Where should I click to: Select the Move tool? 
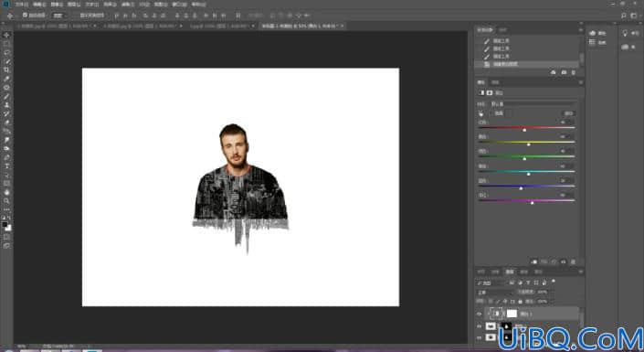pyautogui.click(x=6, y=35)
